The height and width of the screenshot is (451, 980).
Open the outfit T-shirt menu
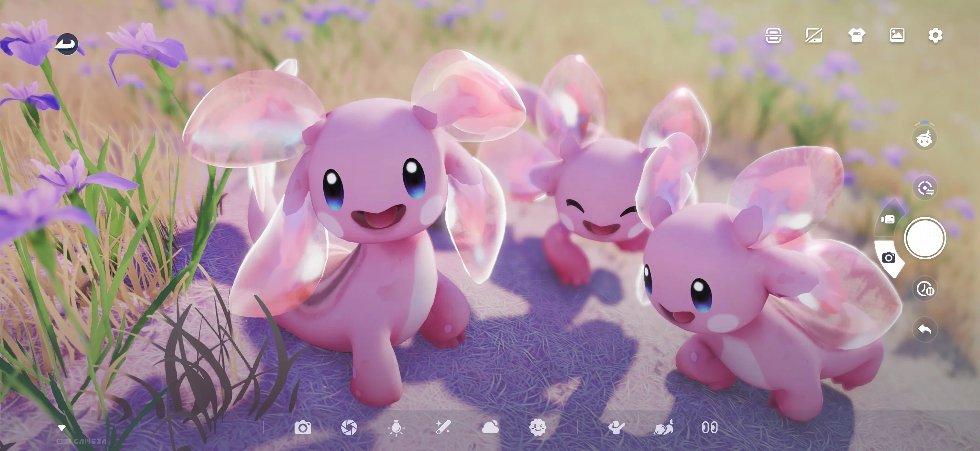[857, 36]
